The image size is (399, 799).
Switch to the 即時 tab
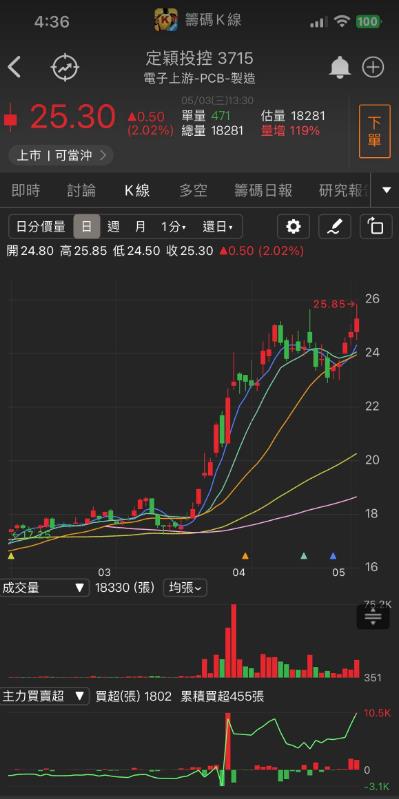coord(25,191)
